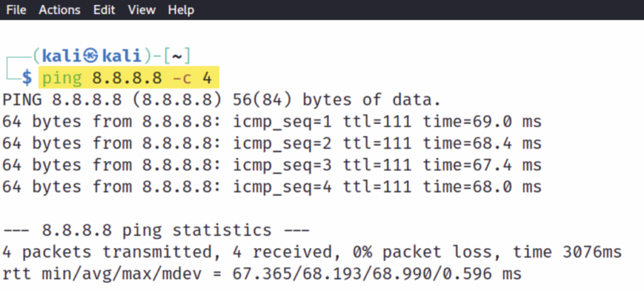Click the -c flag in the command
The image size is (644, 291).
tap(182, 78)
